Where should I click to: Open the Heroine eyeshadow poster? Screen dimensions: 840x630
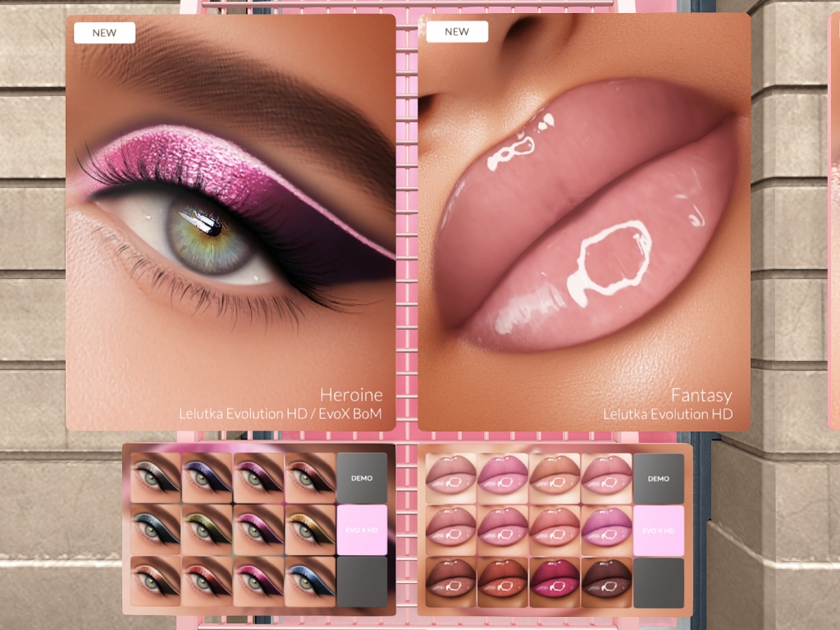tap(231, 221)
